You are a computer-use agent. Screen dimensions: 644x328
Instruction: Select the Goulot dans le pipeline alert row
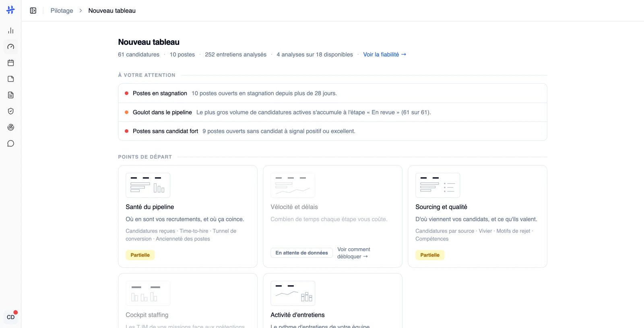[x=332, y=112]
